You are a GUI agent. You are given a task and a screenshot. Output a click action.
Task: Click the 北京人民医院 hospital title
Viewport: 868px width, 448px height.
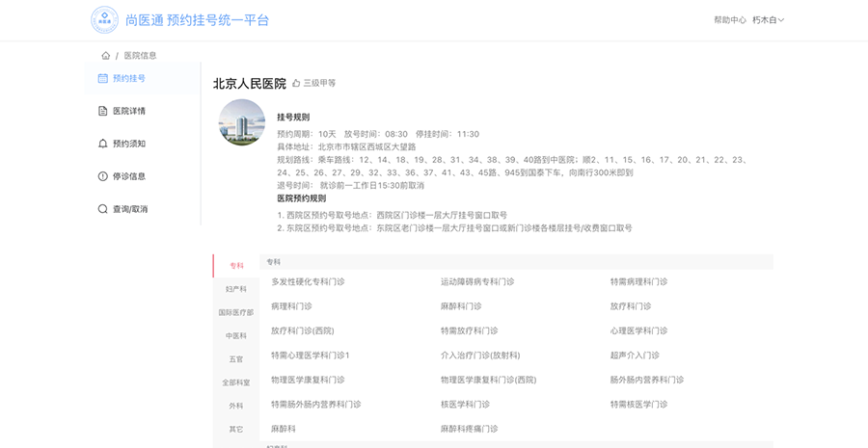tap(250, 84)
